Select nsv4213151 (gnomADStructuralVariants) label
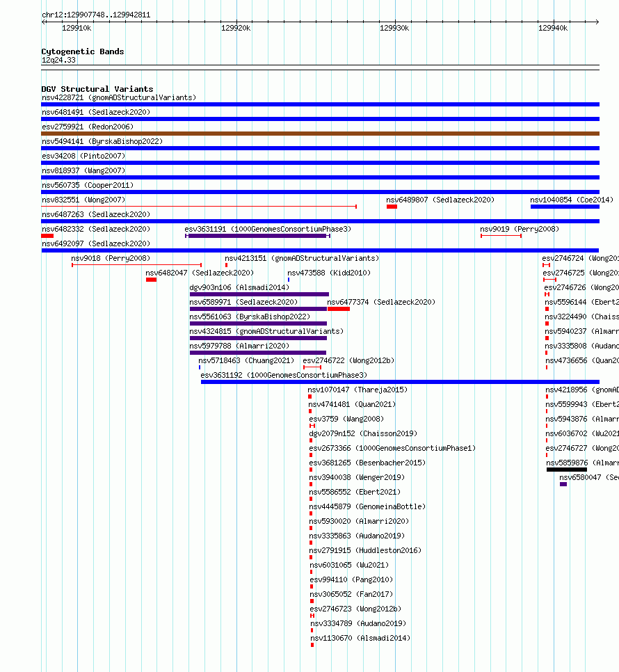This screenshot has height=672, width=619. 302,258
